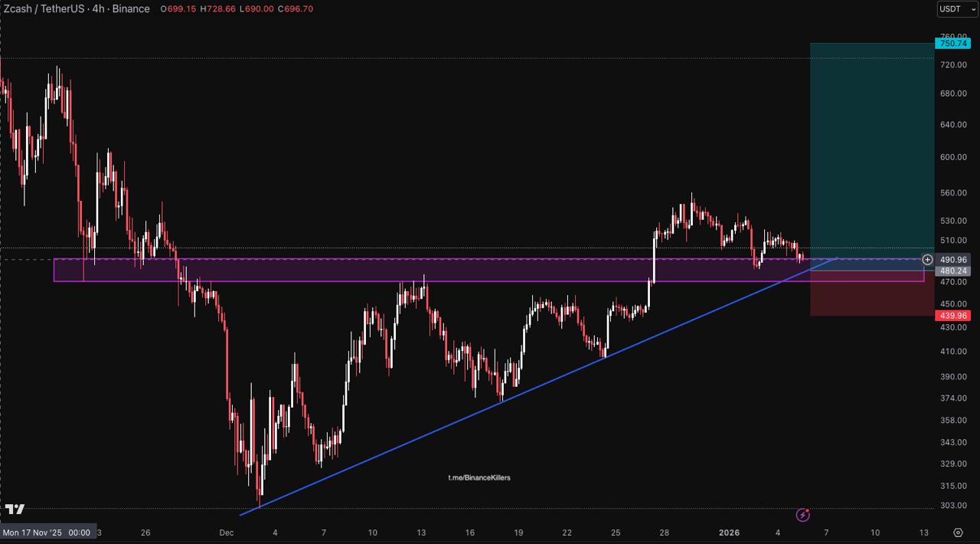Screen dimensions: 980x544
Task: Click the TradingView logo icon
Action: [x=15, y=509]
